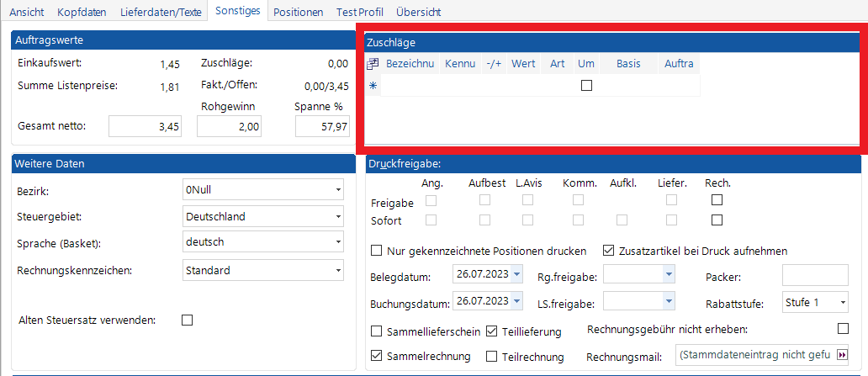Click the Zuschläge grid selector icon

tap(373, 64)
